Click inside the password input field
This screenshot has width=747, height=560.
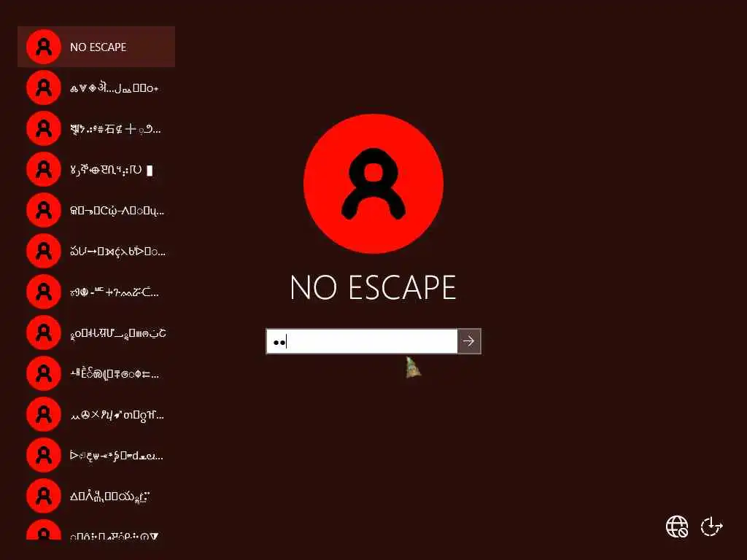[x=362, y=341]
